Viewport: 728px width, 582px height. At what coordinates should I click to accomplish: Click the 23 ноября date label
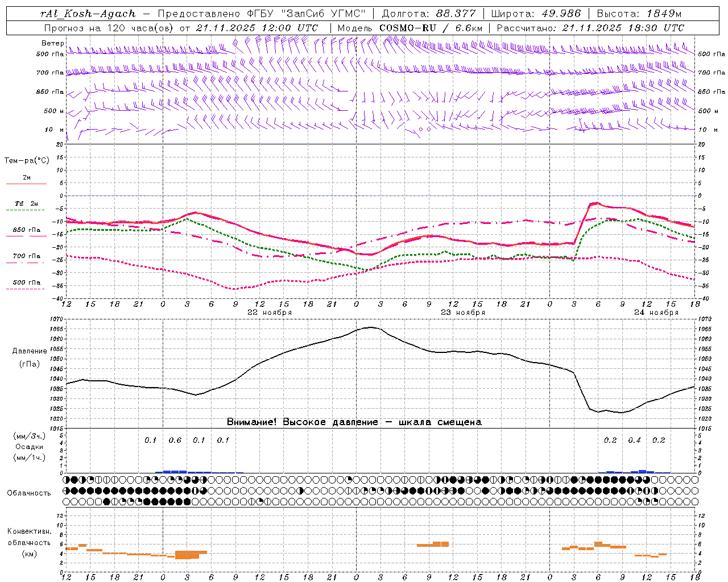[463, 313]
